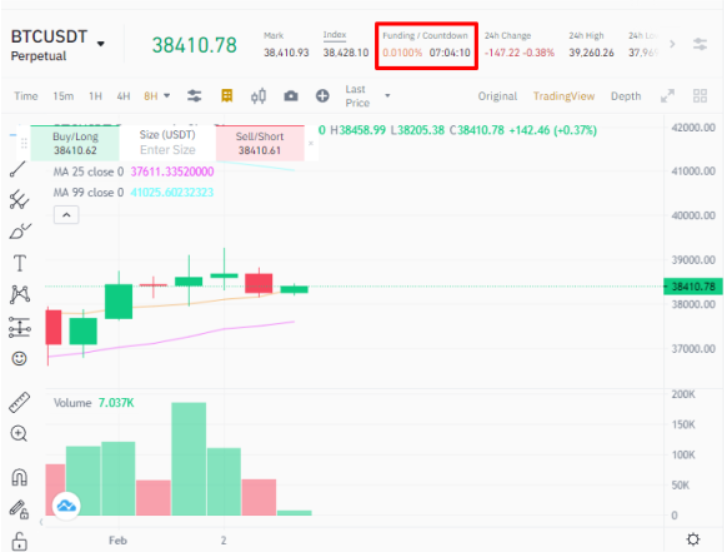The image size is (724, 552).
Task: Select the ruler measure tool
Action: click(x=19, y=402)
